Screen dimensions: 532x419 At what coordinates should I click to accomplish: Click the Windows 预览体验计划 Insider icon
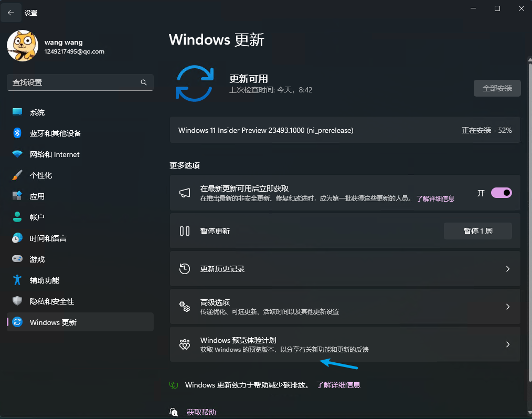(x=185, y=344)
